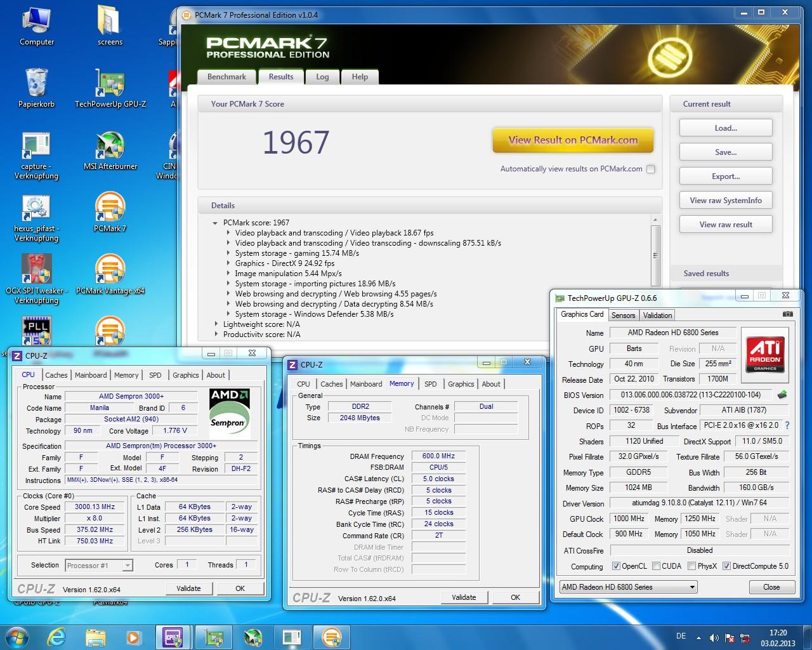Launch TechPowerUp GPU-Z desktop shortcut
812x650 pixels.
tap(110, 88)
